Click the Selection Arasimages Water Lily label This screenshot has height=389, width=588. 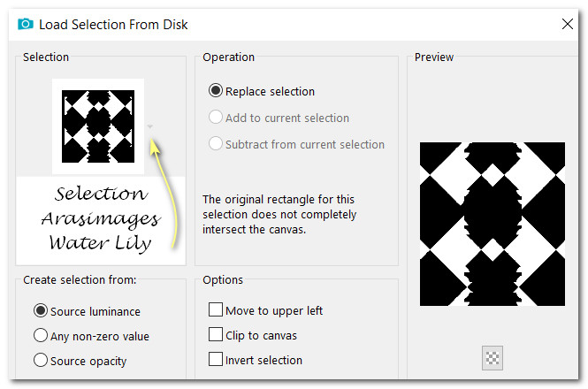(x=100, y=217)
